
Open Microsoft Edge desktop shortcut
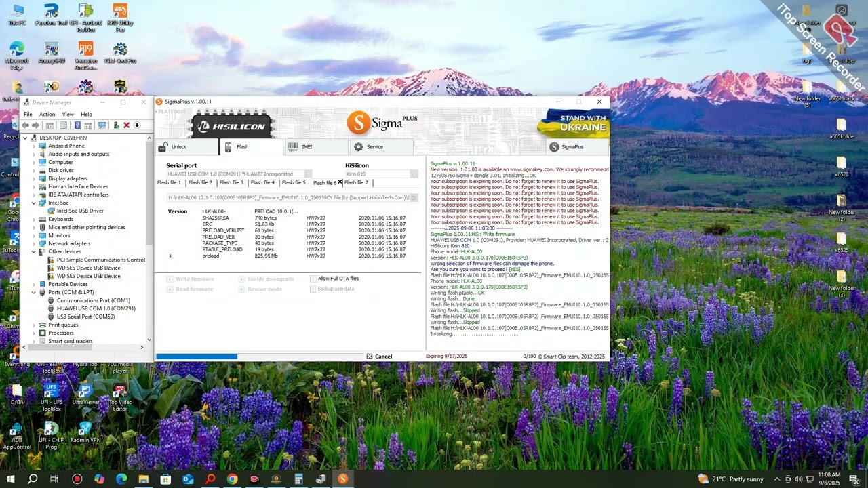click(x=17, y=56)
